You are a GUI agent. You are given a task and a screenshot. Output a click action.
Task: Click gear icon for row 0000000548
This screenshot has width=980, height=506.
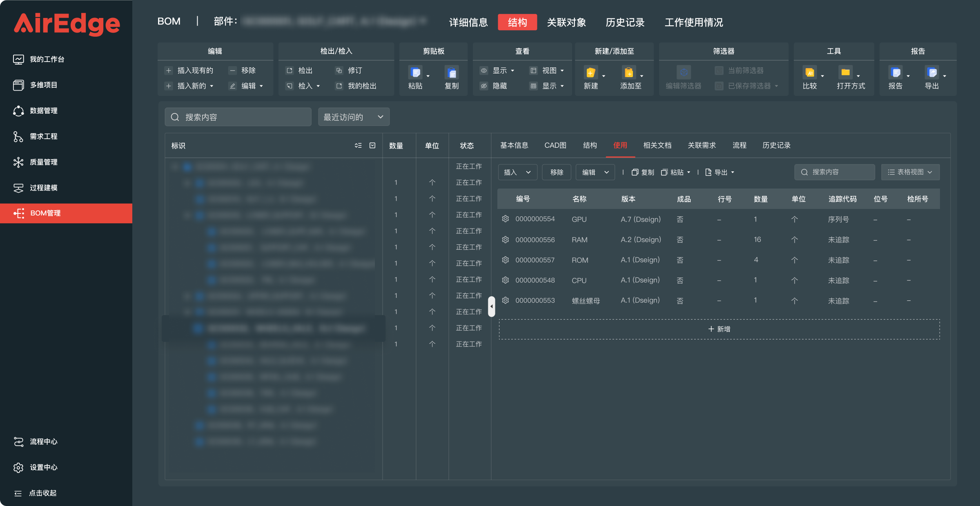506,280
